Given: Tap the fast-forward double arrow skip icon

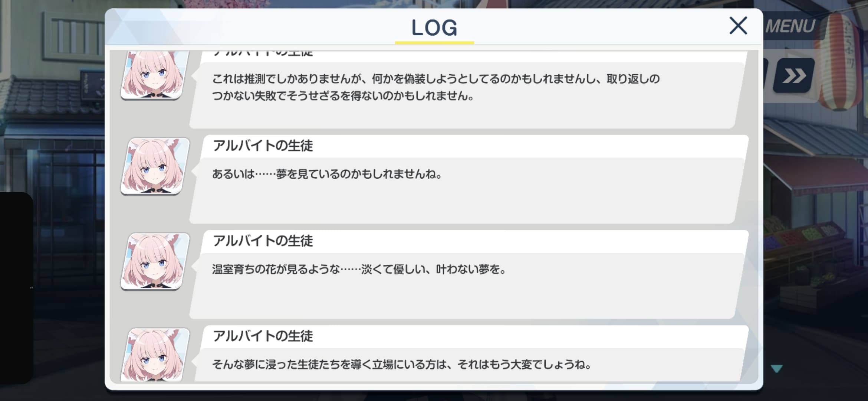Looking at the screenshot, I should (794, 76).
